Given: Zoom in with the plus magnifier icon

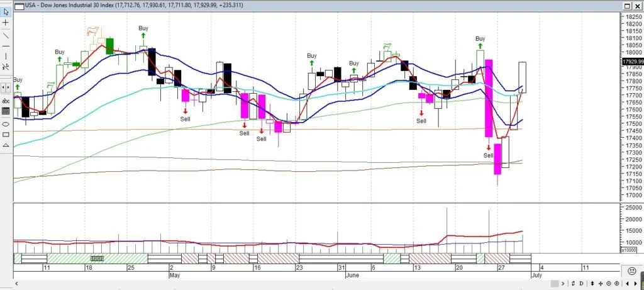Looking at the screenshot, I should pyautogui.click(x=616, y=284).
